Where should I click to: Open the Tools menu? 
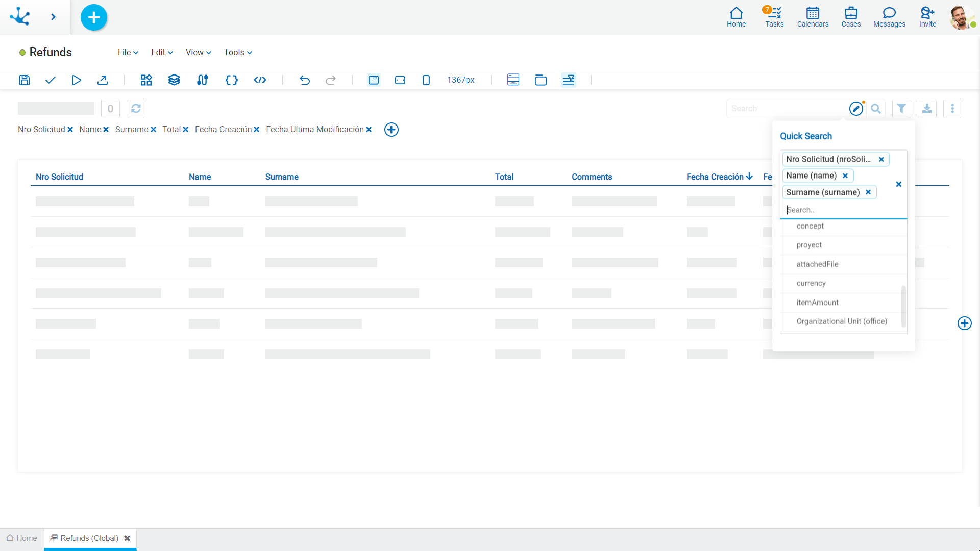point(238,52)
